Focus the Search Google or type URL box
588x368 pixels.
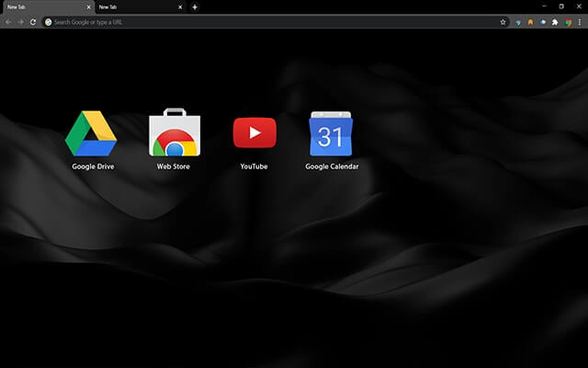(x=276, y=22)
